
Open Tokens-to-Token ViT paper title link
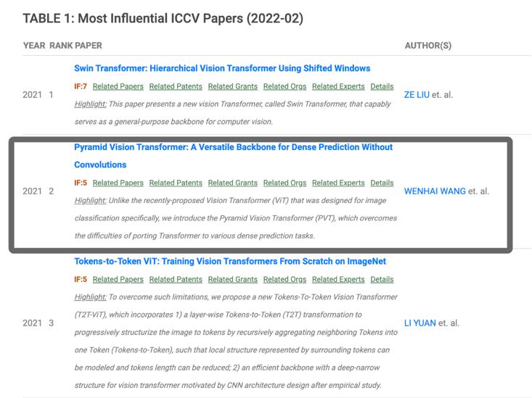(x=230, y=262)
